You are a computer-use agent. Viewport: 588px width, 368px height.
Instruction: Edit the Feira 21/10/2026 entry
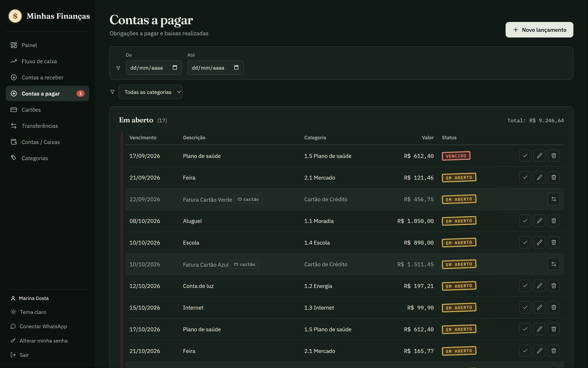539,351
